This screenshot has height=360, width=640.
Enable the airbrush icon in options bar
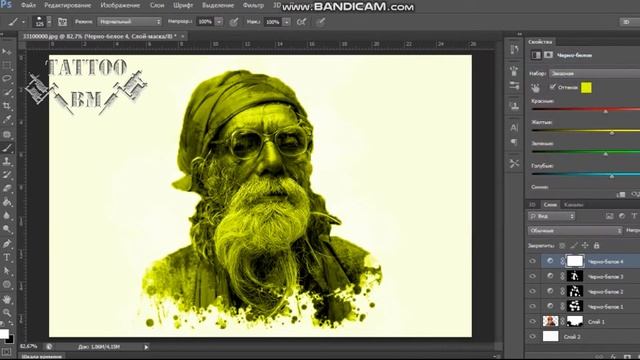click(x=301, y=22)
